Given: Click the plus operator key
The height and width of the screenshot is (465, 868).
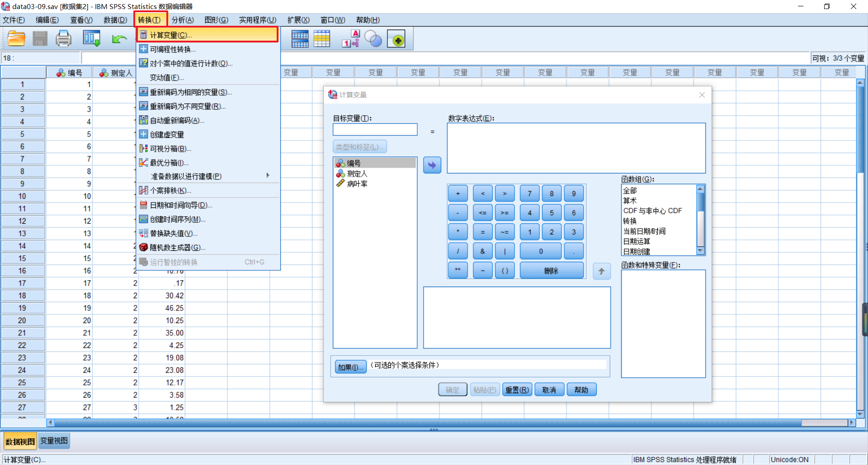Looking at the screenshot, I should tap(458, 193).
